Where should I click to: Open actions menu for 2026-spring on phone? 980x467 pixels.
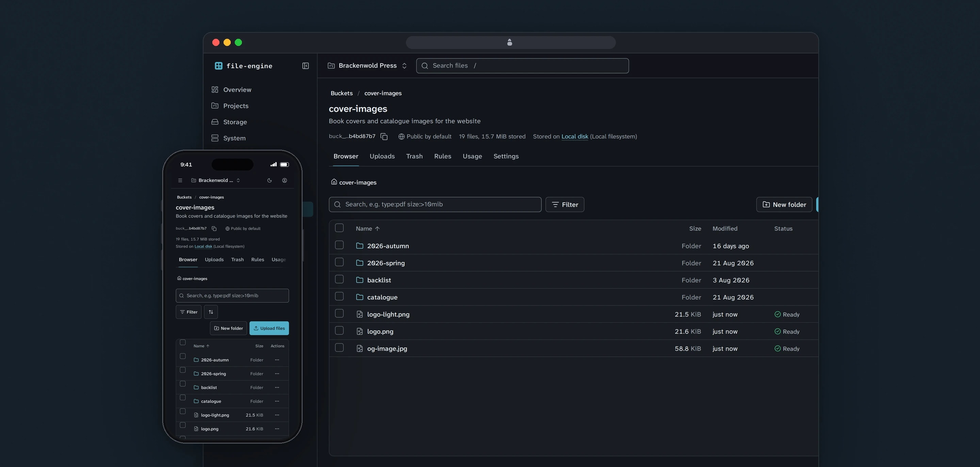277,373
